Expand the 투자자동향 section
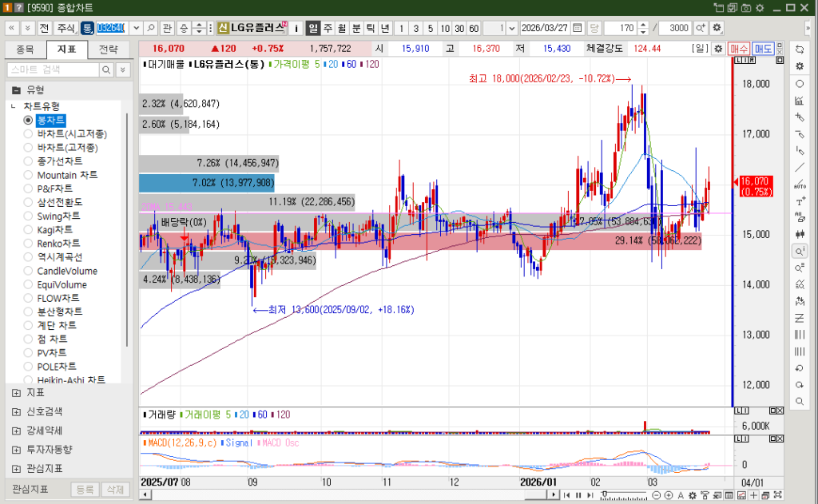The image size is (818, 504). [x=17, y=450]
